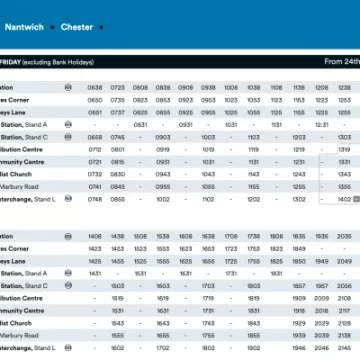Select the 1319 time cell

344,150
